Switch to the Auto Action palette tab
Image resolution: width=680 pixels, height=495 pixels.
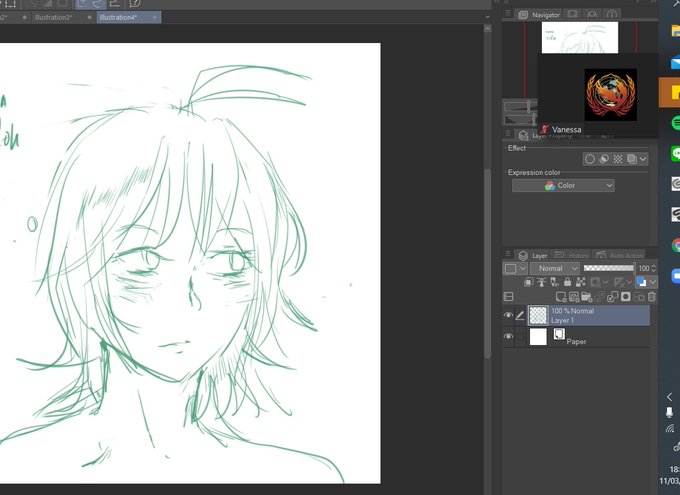(x=619, y=256)
